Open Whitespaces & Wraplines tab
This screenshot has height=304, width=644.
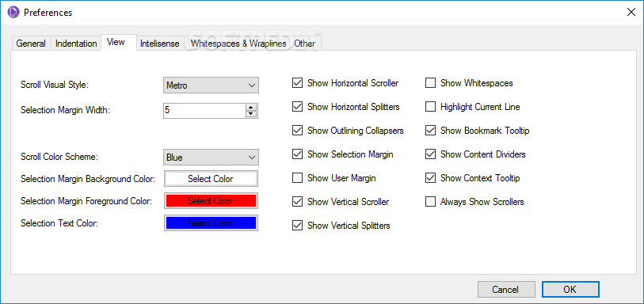[x=238, y=44]
